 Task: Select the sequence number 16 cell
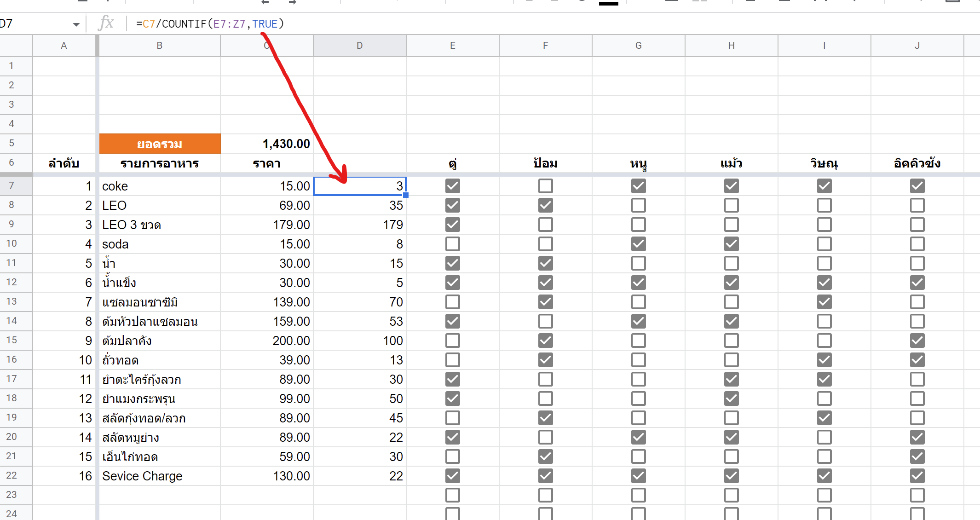(64, 476)
